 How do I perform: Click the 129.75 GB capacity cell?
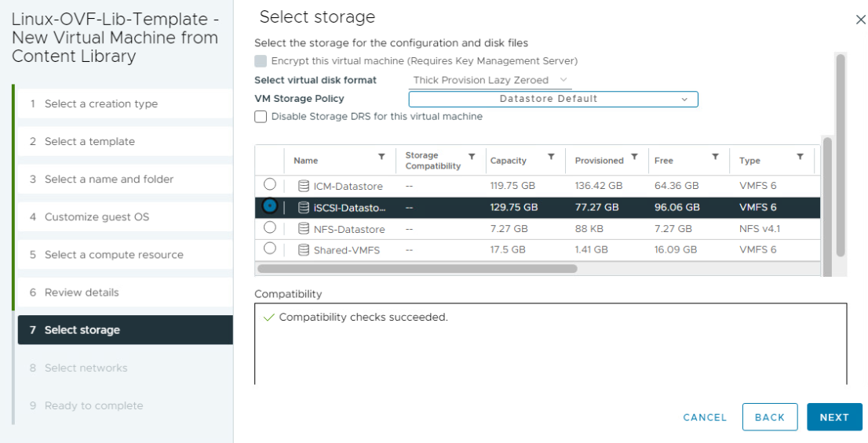[514, 208]
